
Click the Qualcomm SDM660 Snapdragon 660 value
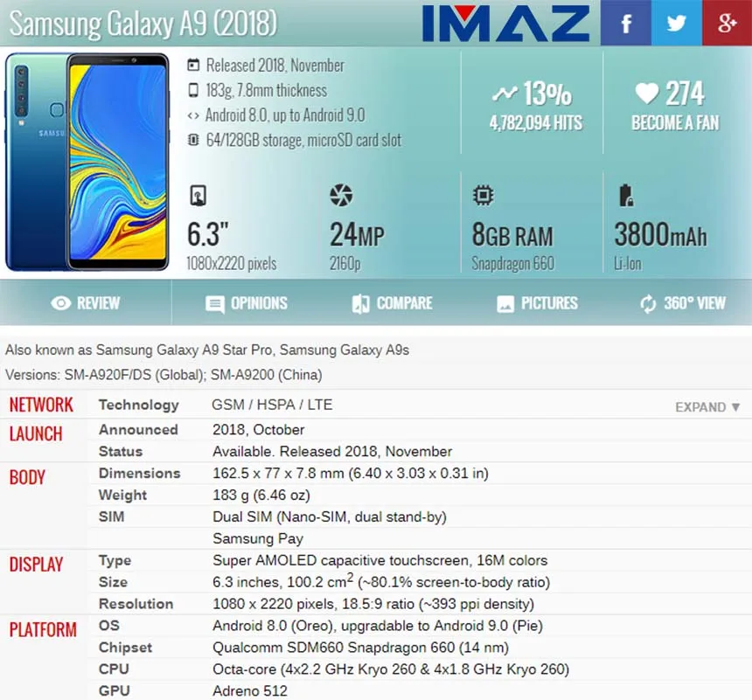360,648
